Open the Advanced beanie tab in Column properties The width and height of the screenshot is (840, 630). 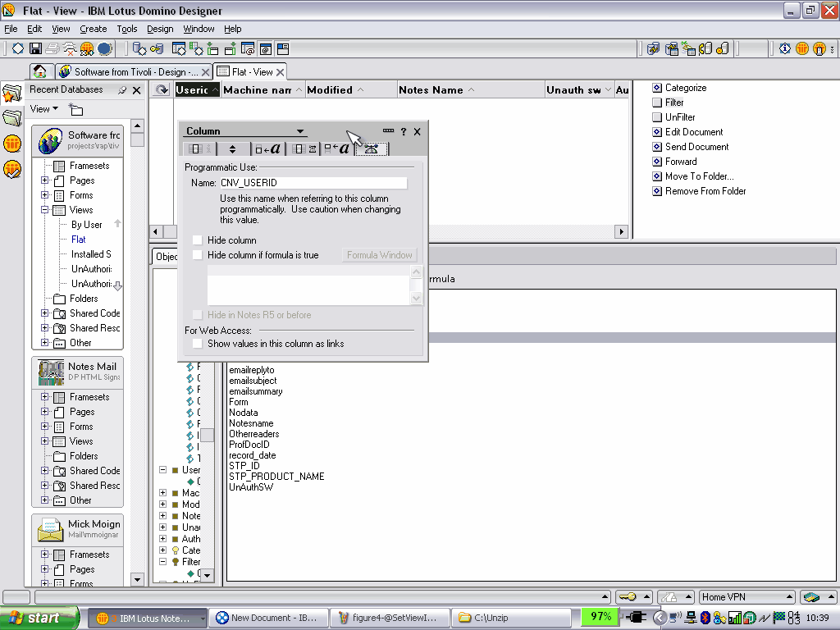[372, 148]
